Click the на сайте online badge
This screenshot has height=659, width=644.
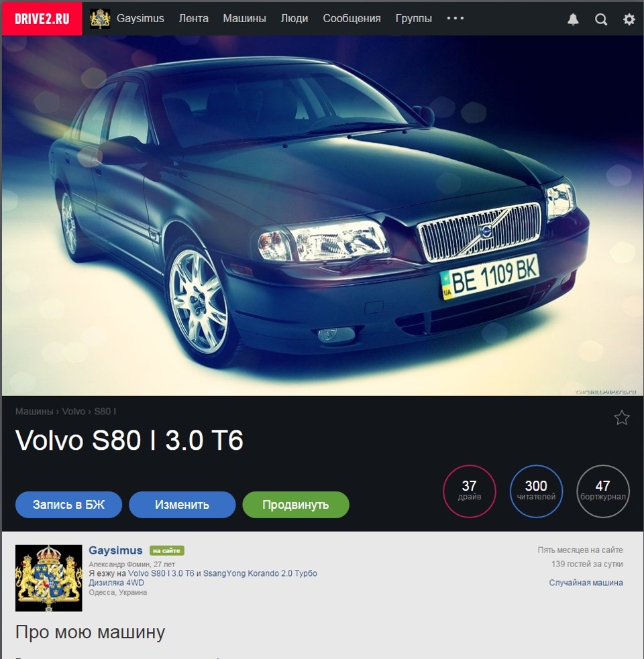[166, 550]
